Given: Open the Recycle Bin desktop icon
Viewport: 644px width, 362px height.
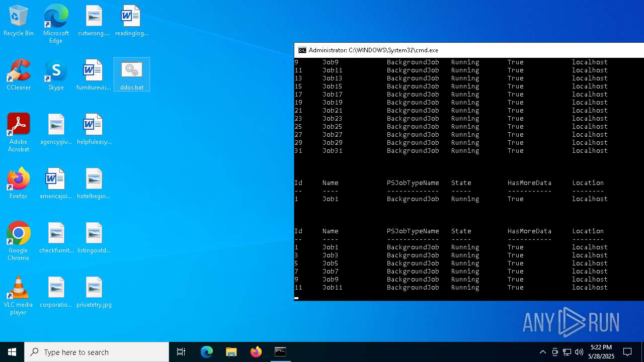Looking at the screenshot, I should tap(19, 21).
